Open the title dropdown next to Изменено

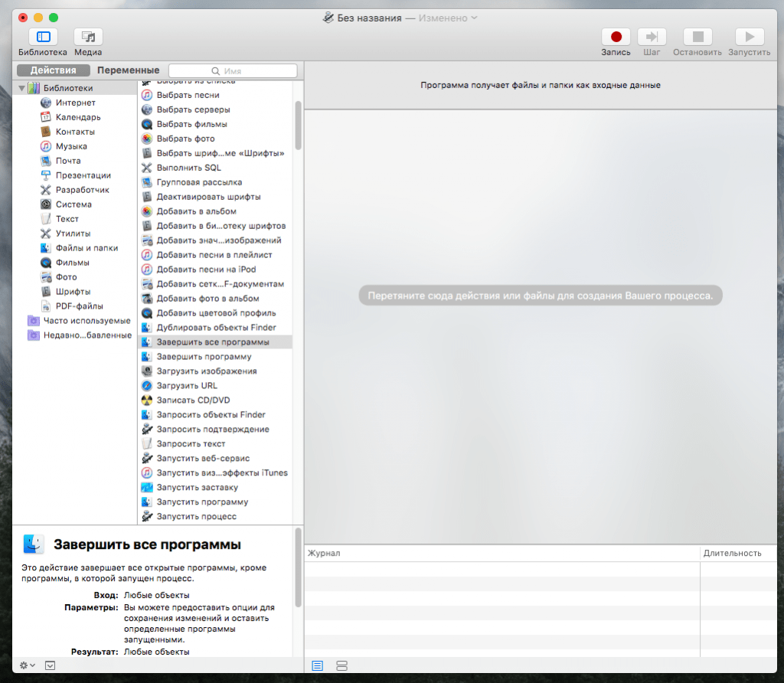[x=474, y=18]
